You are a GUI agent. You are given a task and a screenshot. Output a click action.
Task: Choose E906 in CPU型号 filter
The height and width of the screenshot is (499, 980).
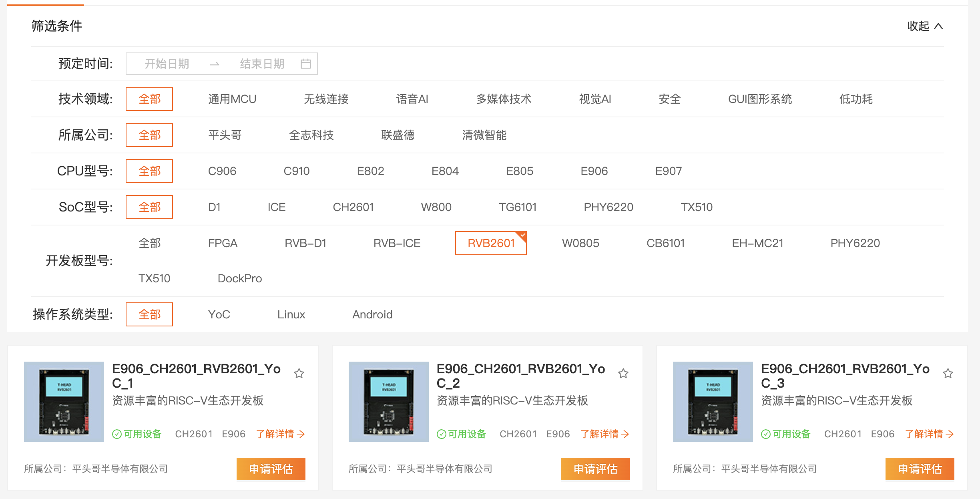[594, 171]
